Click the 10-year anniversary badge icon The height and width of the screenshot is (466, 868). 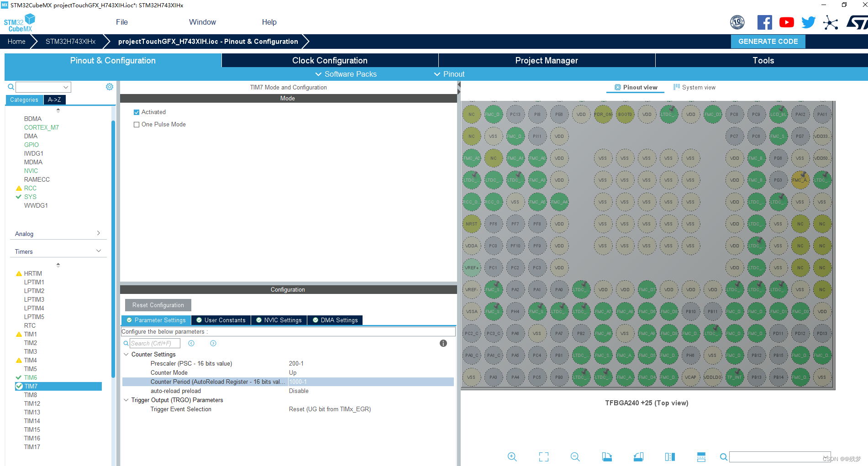[x=737, y=22]
